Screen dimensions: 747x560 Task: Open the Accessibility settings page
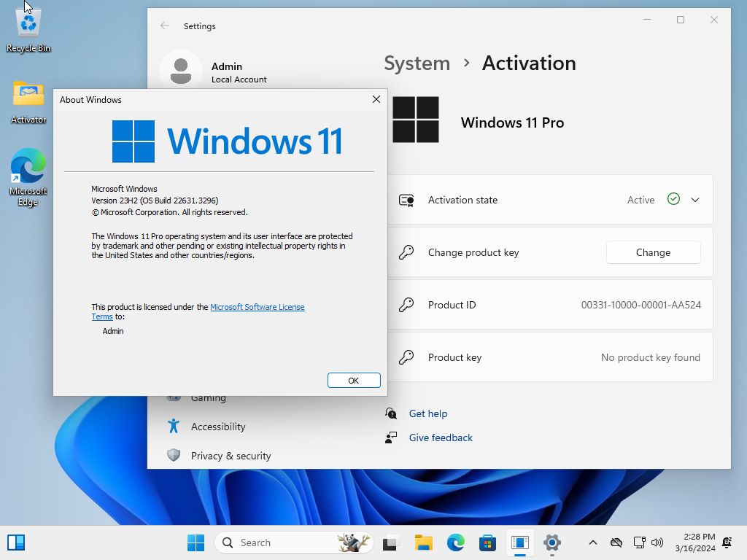[x=218, y=427]
